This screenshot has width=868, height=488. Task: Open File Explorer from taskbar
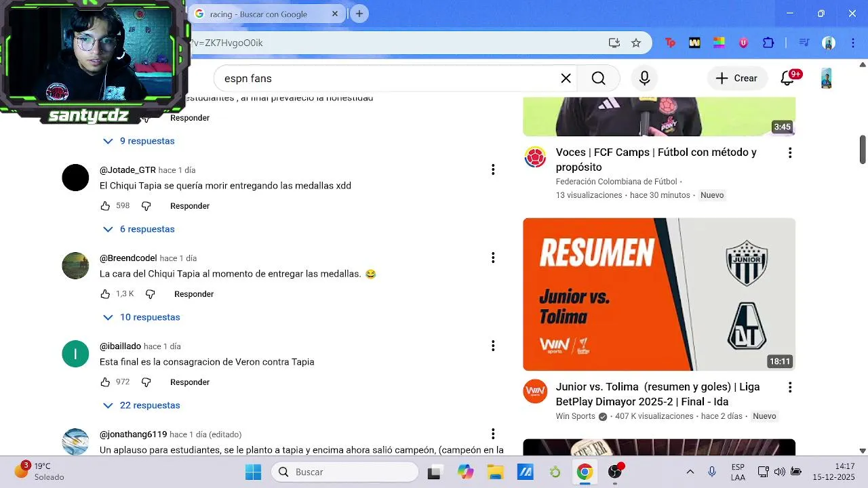click(495, 472)
